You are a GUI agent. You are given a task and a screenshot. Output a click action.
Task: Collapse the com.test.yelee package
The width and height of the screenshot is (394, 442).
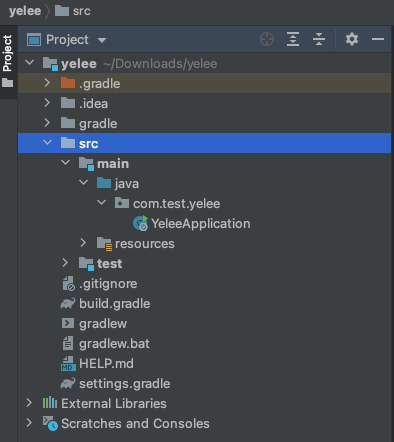tap(102, 202)
